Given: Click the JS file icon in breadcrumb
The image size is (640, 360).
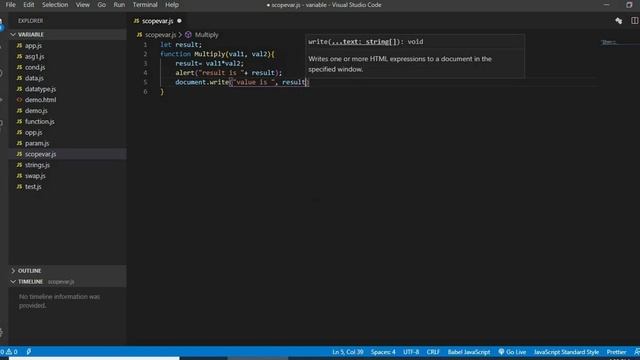Looking at the screenshot, I should (140, 35).
